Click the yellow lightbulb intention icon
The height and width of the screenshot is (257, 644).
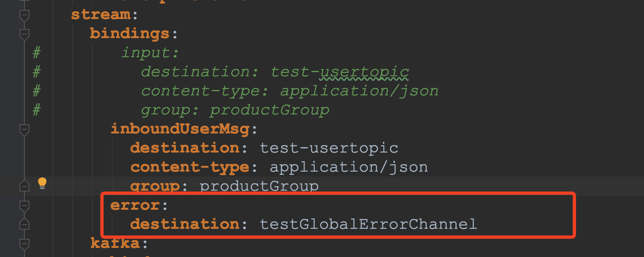coord(42,183)
